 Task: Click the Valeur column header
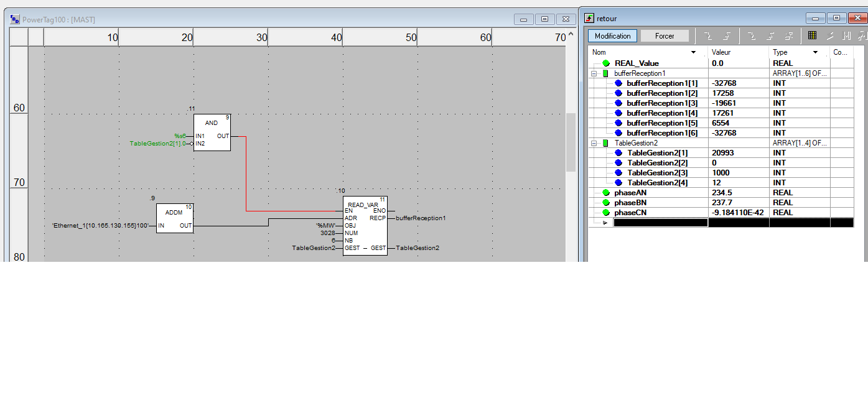point(737,53)
